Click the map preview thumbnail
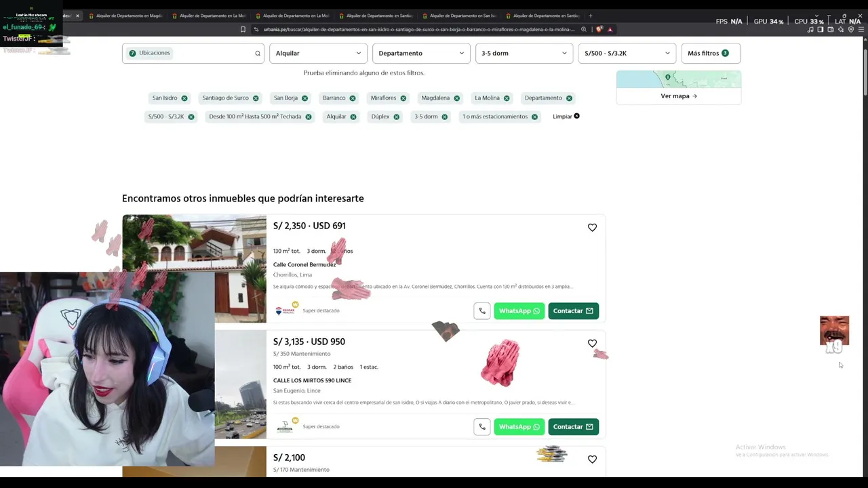Viewport: 868px width, 488px height. tap(679, 79)
